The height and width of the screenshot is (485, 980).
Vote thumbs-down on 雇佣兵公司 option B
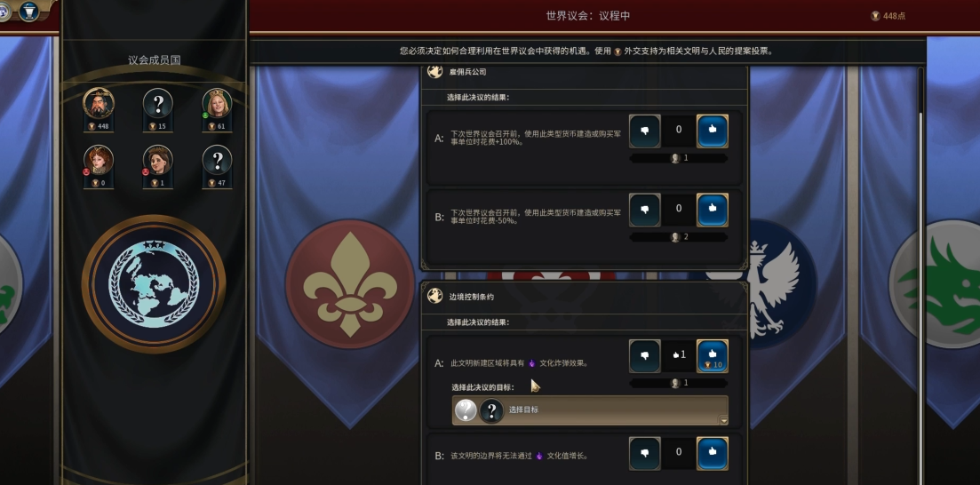[644, 210]
